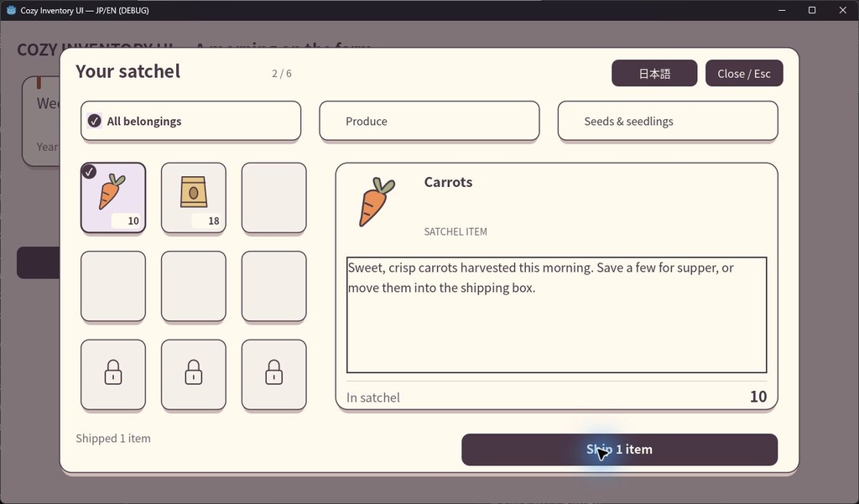Switch to Seeds & seedlings tab
Viewport: 859px width, 504px height.
click(x=668, y=121)
